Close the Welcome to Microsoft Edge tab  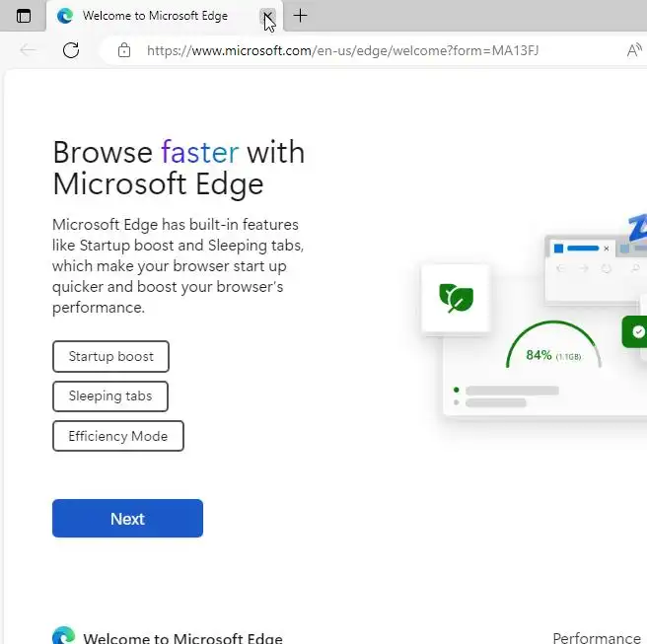[x=268, y=17]
